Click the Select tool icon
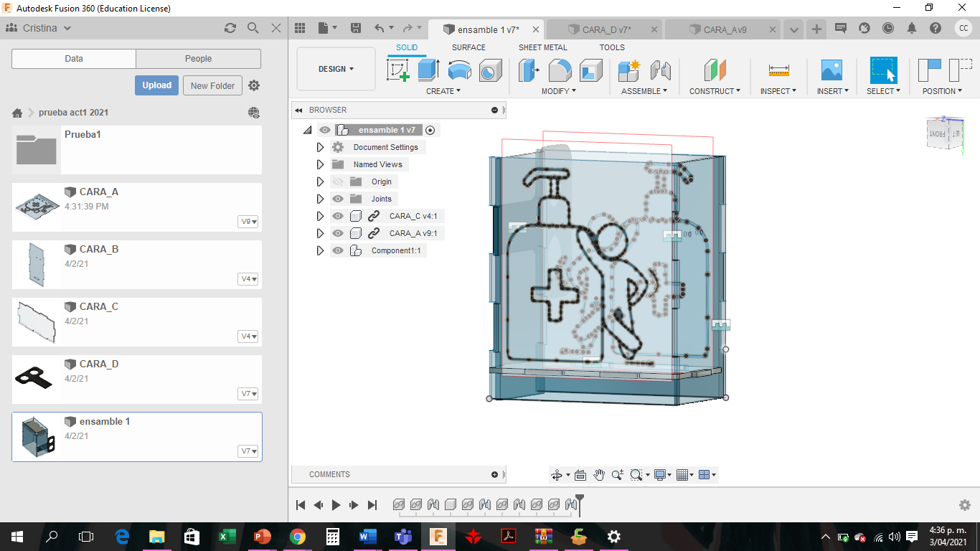This screenshot has height=551, width=980. [883, 70]
